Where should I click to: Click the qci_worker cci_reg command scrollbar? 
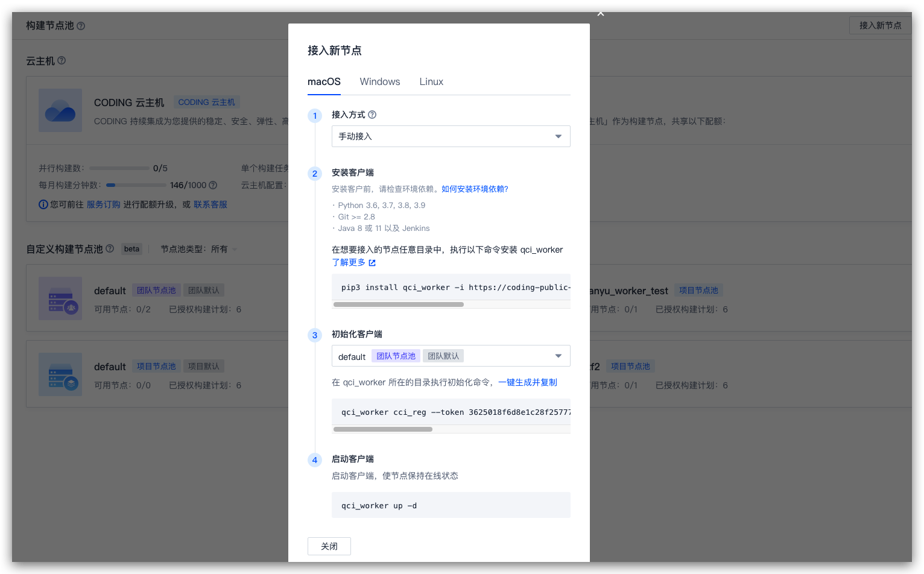[x=383, y=429]
